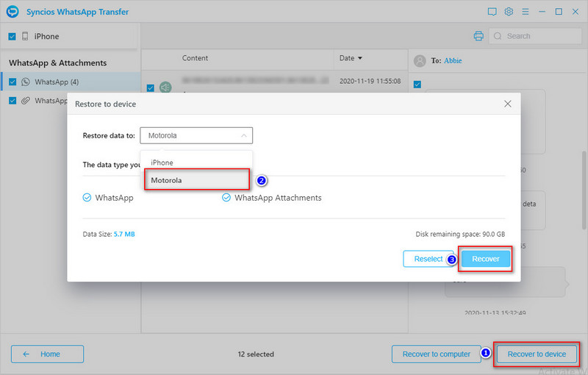Open the hamburger menu icon

(x=526, y=12)
